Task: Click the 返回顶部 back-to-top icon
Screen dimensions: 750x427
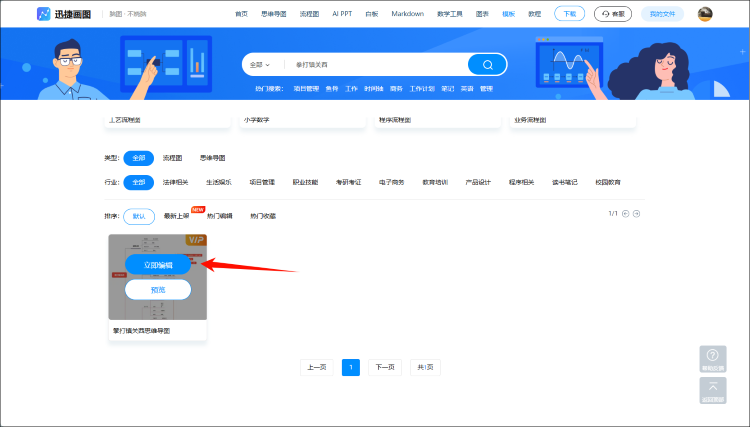Action: click(x=713, y=390)
